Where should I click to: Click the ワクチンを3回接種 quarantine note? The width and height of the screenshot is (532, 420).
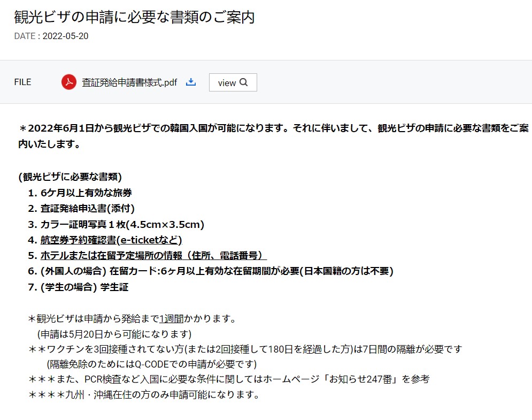click(x=245, y=349)
